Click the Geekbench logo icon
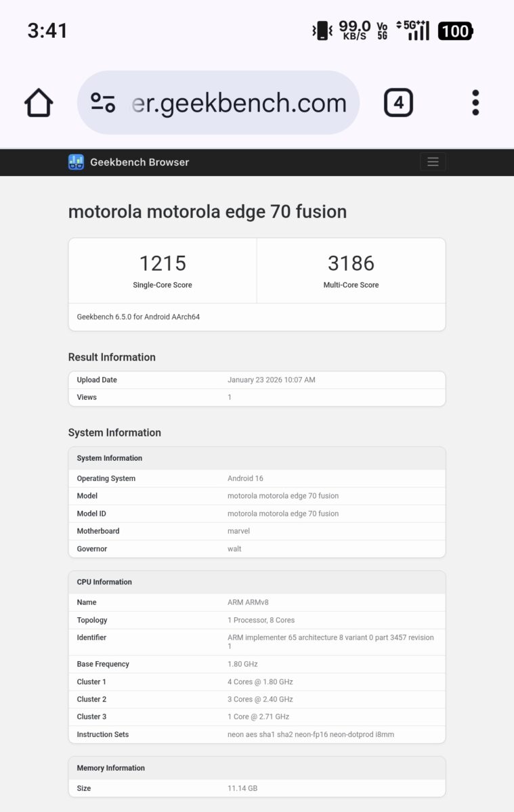The height and width of the screenshot is (812, 514). click(76, 162)
